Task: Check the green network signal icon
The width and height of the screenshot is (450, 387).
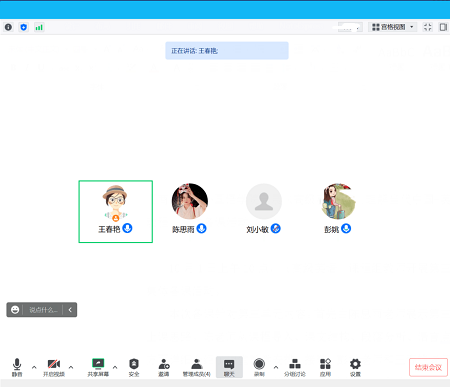Action: 39,27
